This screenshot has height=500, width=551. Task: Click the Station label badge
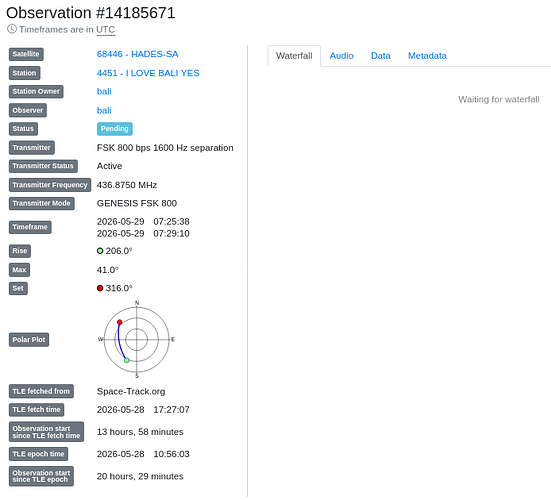[x=25, y=73]
